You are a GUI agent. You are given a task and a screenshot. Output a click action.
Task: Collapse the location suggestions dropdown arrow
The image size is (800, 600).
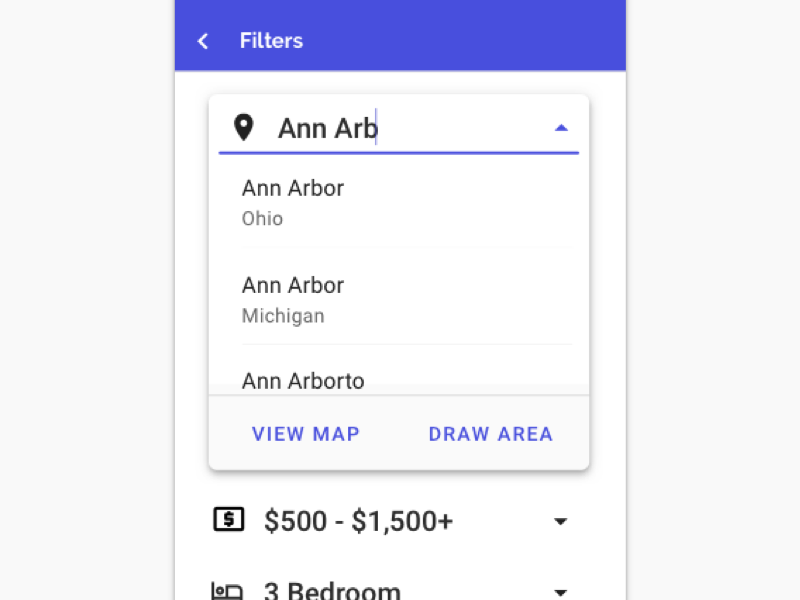click(561, 128)
